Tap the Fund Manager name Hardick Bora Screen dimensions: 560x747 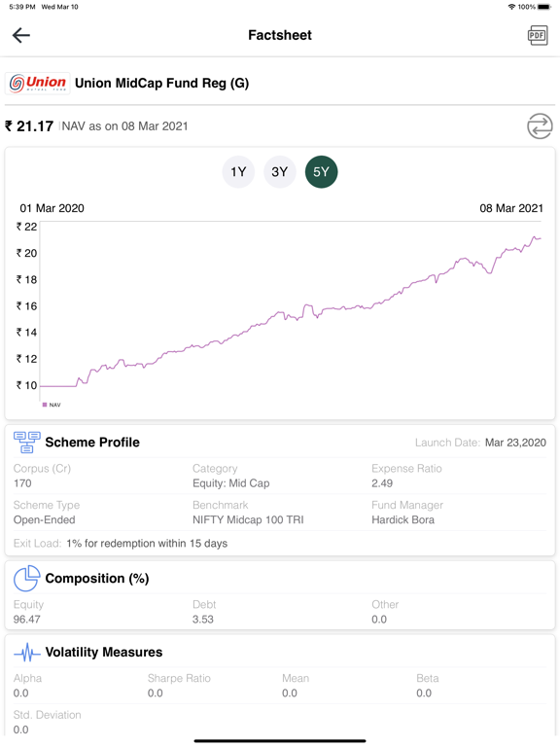(x=402, y=519)
